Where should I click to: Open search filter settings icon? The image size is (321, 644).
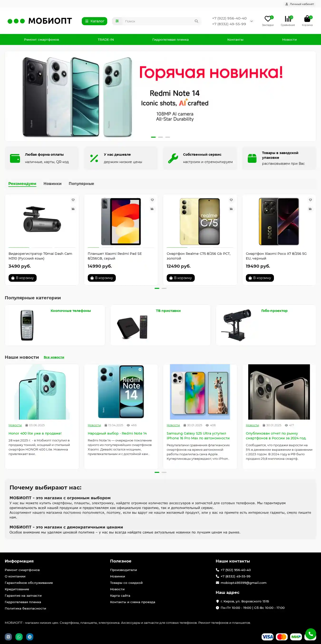point(117,21)
